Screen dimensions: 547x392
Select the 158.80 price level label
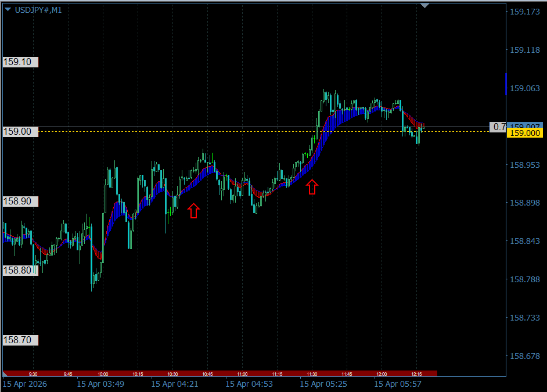pos(20,270)
